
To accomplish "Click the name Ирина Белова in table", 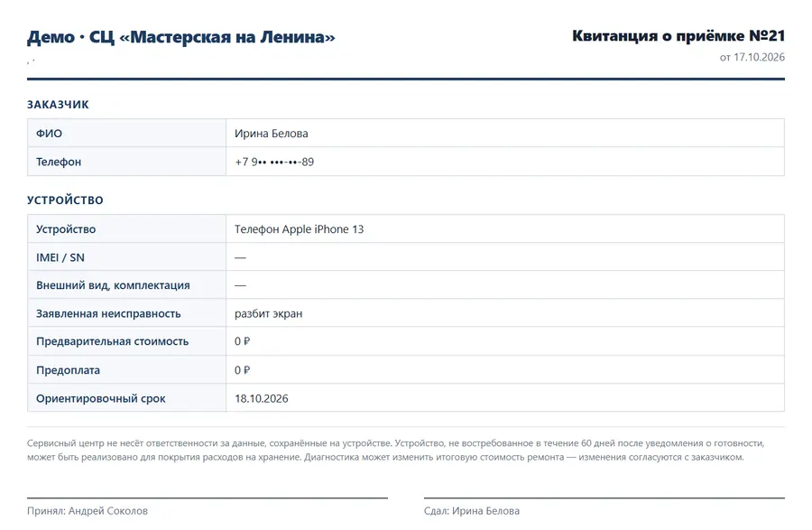I will click(x=272, y=133).
